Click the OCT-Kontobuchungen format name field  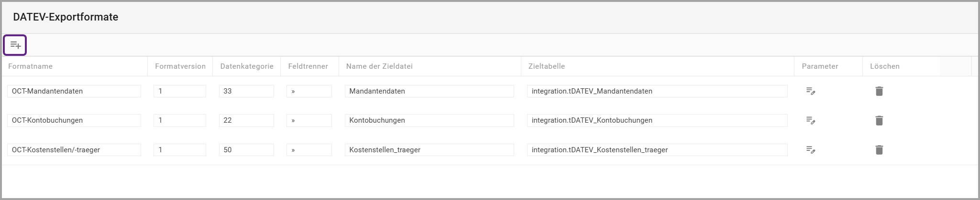coord(74,120)
